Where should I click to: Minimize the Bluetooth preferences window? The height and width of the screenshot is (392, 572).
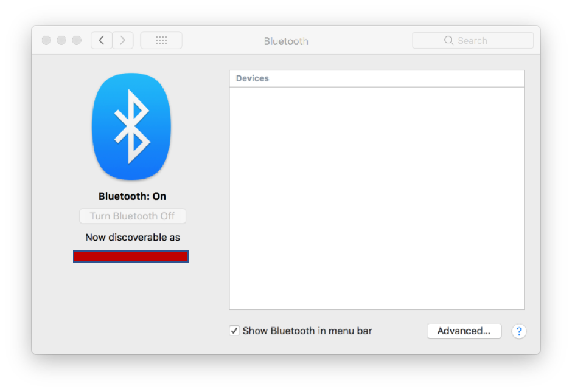point(61,40)
